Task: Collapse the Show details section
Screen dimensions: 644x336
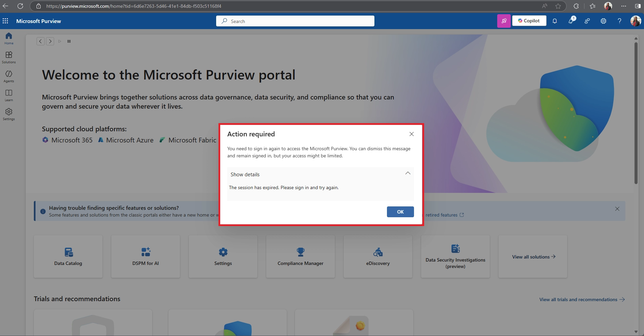Action: click(x=320, y=174)
